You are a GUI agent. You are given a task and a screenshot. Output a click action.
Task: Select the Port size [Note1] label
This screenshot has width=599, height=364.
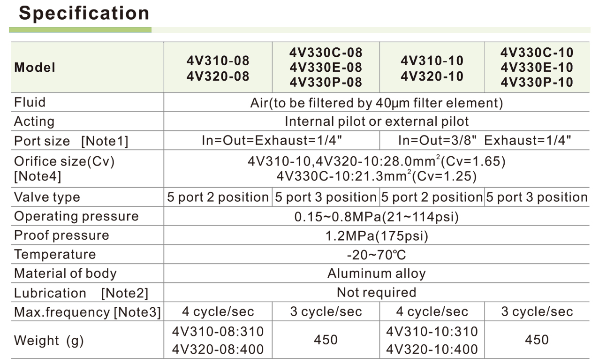[71, 141]
